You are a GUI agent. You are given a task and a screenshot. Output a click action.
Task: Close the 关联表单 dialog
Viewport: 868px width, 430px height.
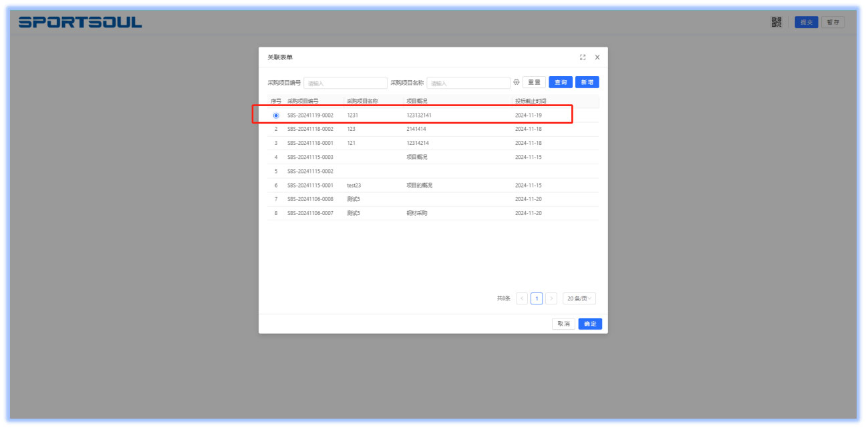click(x=597, y=57)
